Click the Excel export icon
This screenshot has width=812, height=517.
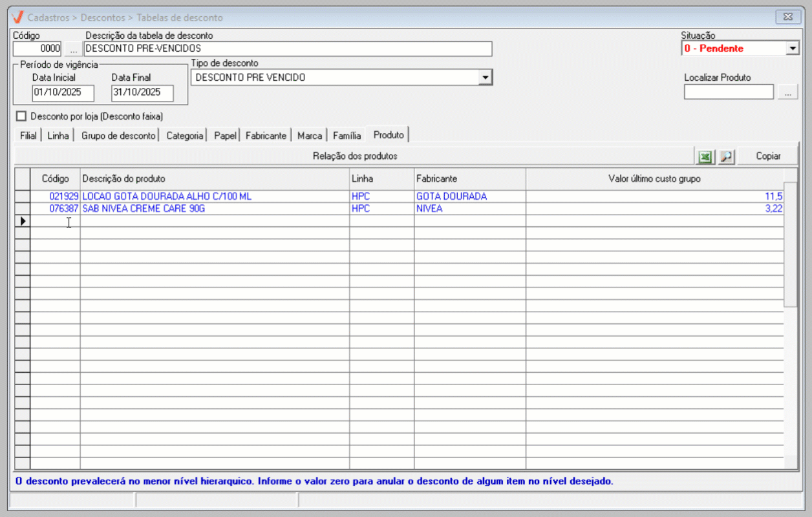pos(705,156)
